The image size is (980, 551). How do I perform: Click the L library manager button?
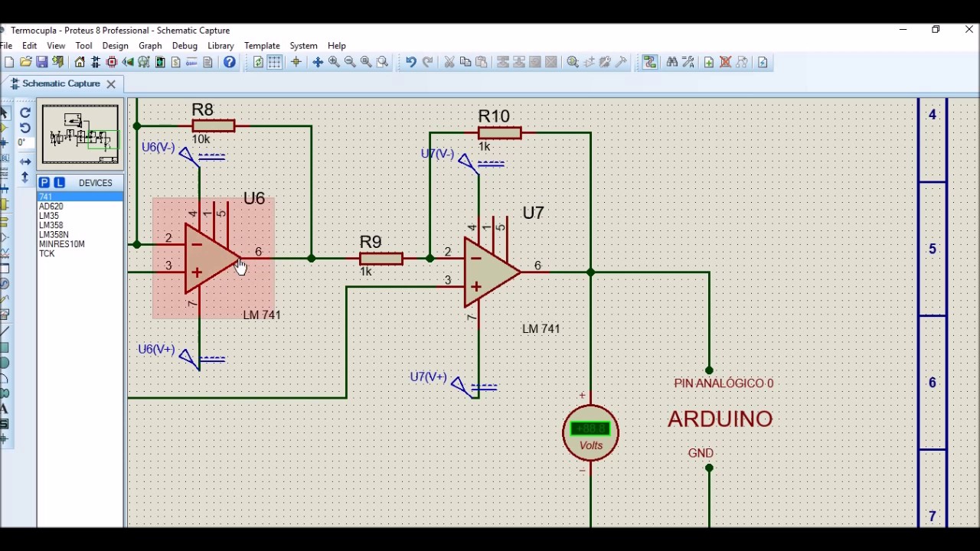click(x=60, y=183)
